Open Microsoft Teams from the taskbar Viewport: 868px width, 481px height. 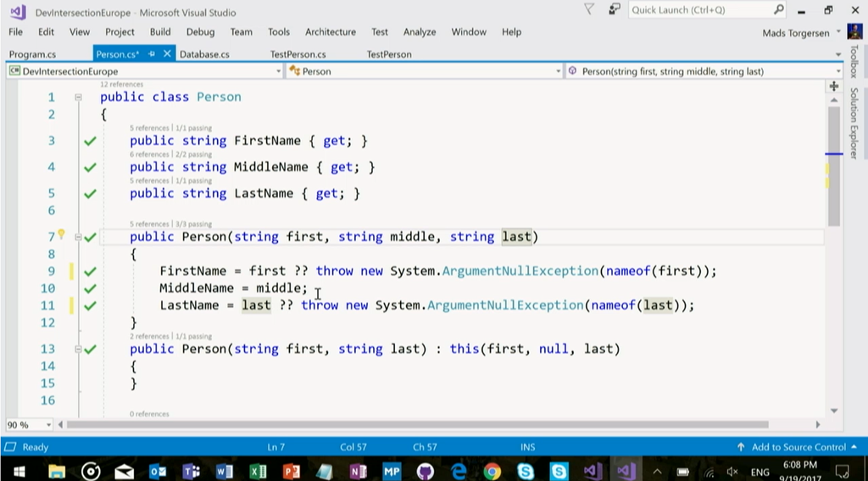click(191, 471)
